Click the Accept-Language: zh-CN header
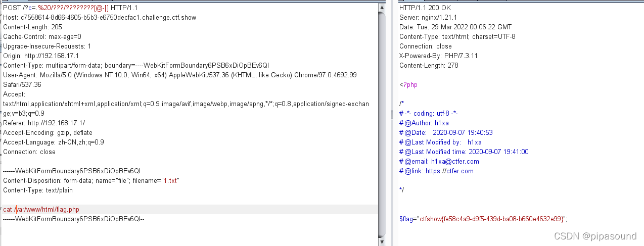The image size is (644, 246). pyautogui.click(x=54, y=142)
